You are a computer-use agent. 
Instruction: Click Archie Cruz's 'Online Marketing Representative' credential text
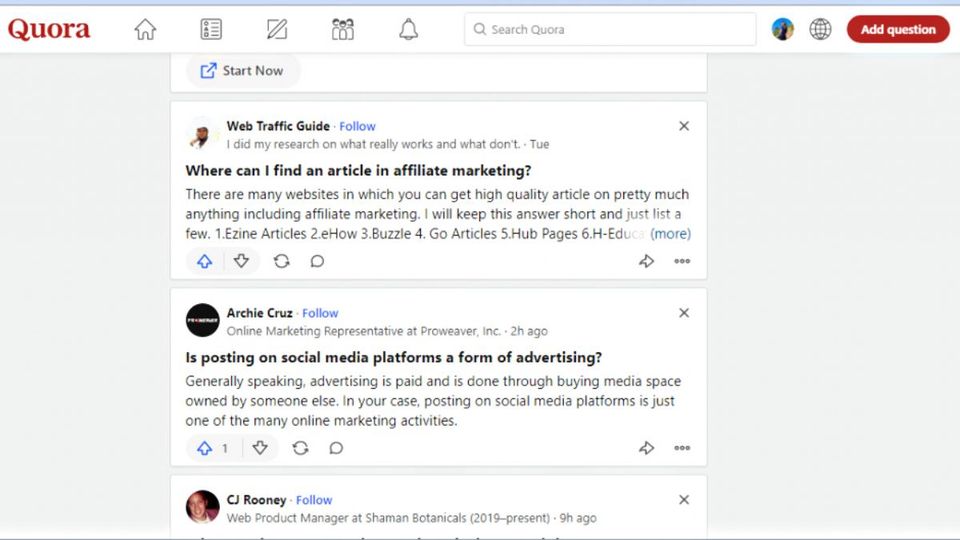click(x=364, y=331)
